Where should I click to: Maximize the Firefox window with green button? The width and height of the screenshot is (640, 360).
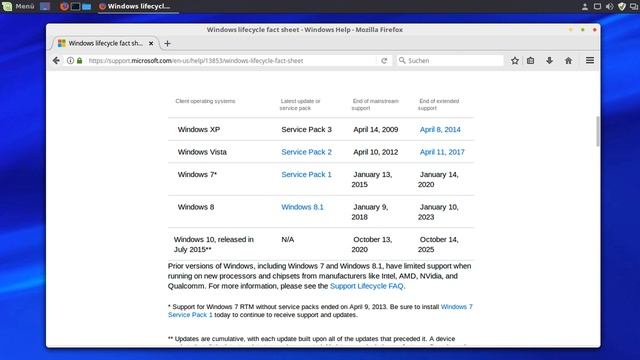click(582, 30)
